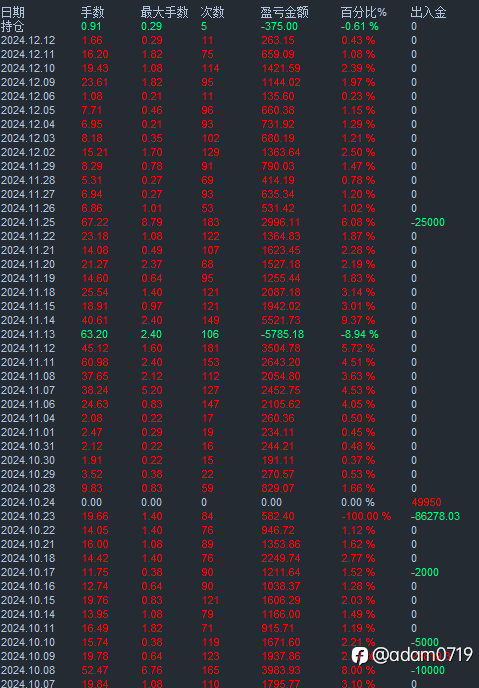Screen dimensions: 479x688
Task: Click date cell 2024.12.03
Action: (28, 139)
